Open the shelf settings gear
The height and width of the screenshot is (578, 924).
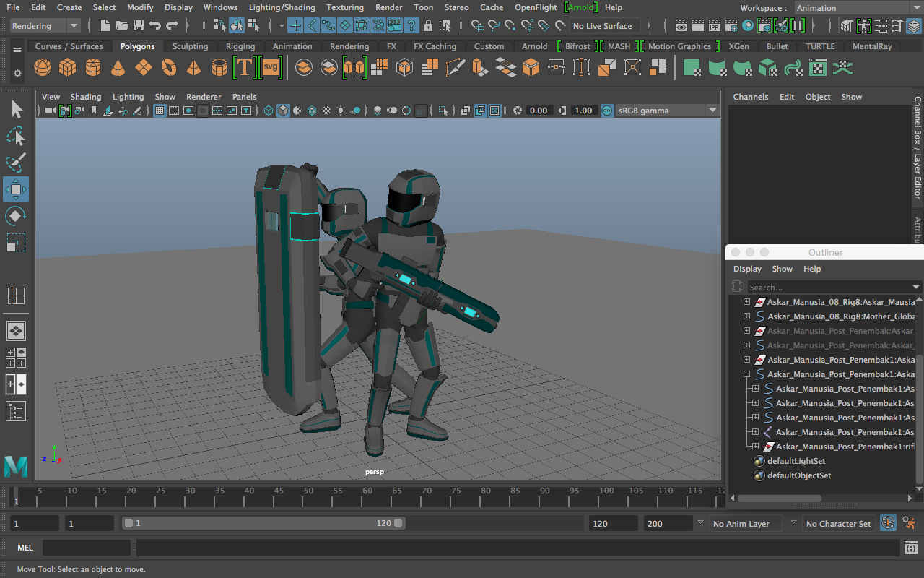(x=17, y=74)
